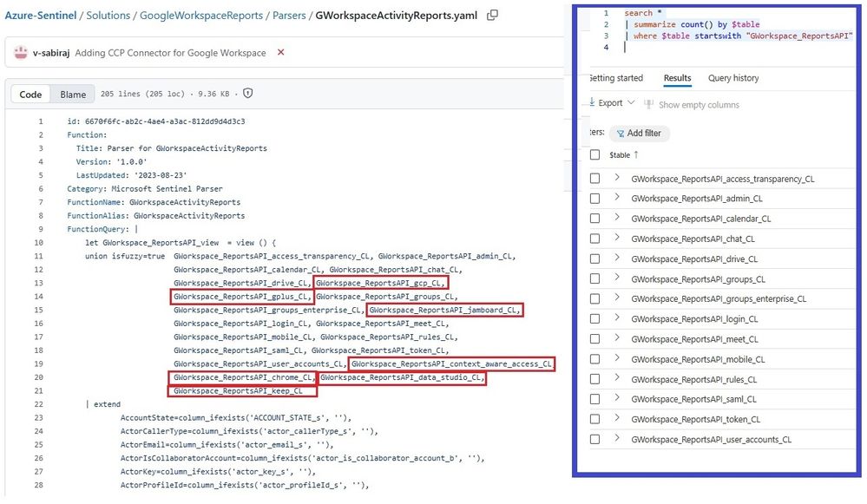867x504 pixels.
Task: Check the GWorkspace_ReportsAPI_admin_CL row checkbox
Action: click(x=595, y=199)
